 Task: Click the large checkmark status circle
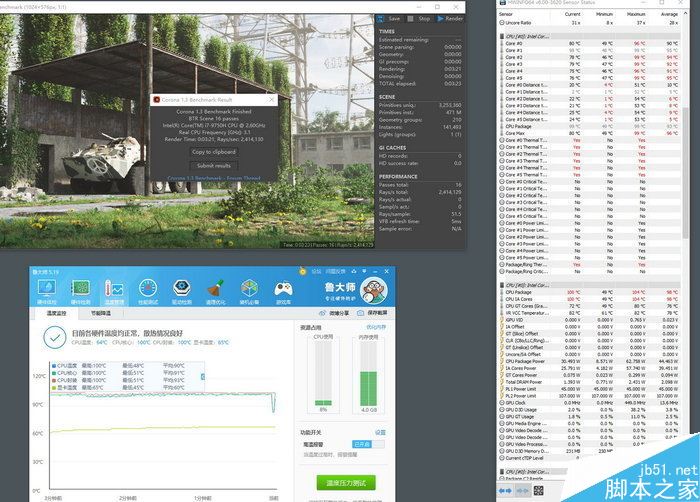pyautogui.click(x=55, y=338)
